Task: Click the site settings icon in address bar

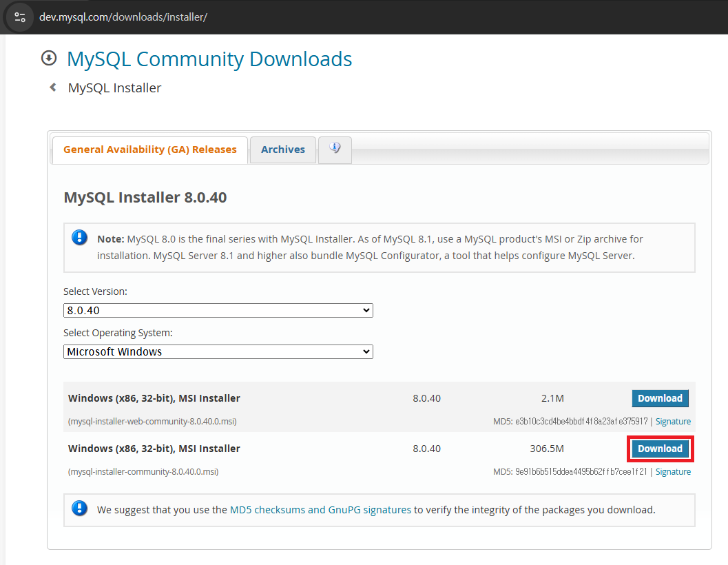Action: coord(19,17)
